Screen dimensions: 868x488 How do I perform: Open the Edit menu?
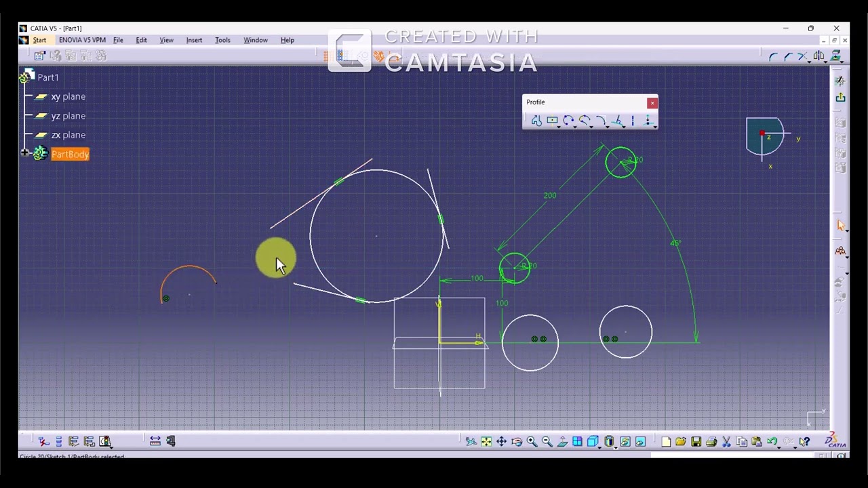pos(141,40)
